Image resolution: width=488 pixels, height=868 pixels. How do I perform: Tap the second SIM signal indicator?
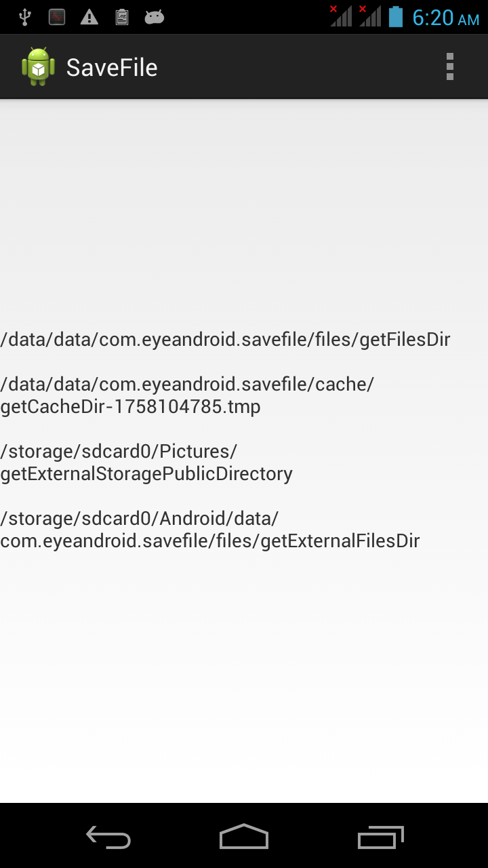point(370,16)
